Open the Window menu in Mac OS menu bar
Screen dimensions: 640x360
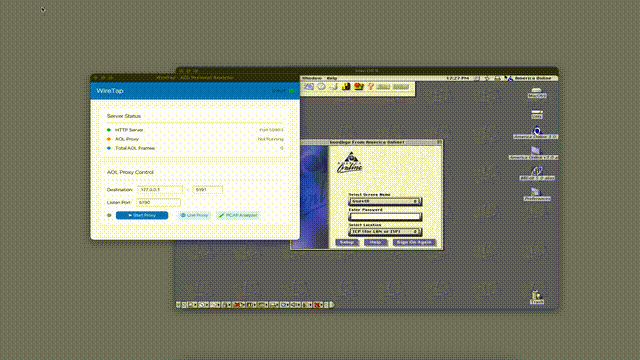coord(312,78)
